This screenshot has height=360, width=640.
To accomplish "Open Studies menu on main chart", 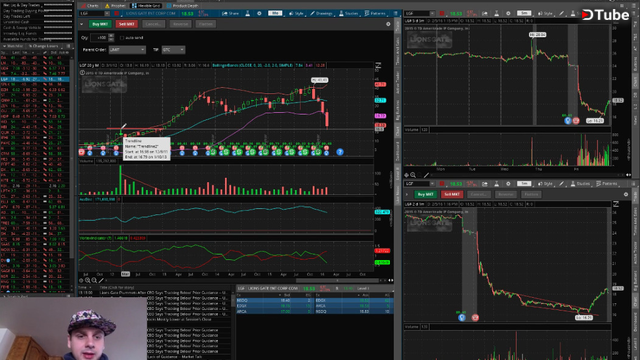I will (x=349, y=13).
